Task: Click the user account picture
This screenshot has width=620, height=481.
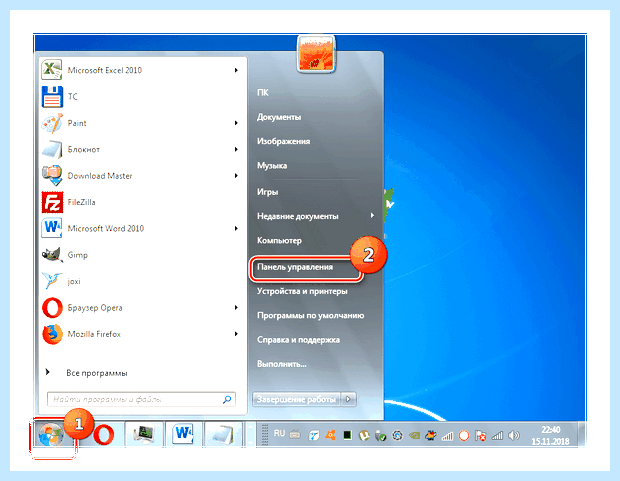Action: click(316, 54)
